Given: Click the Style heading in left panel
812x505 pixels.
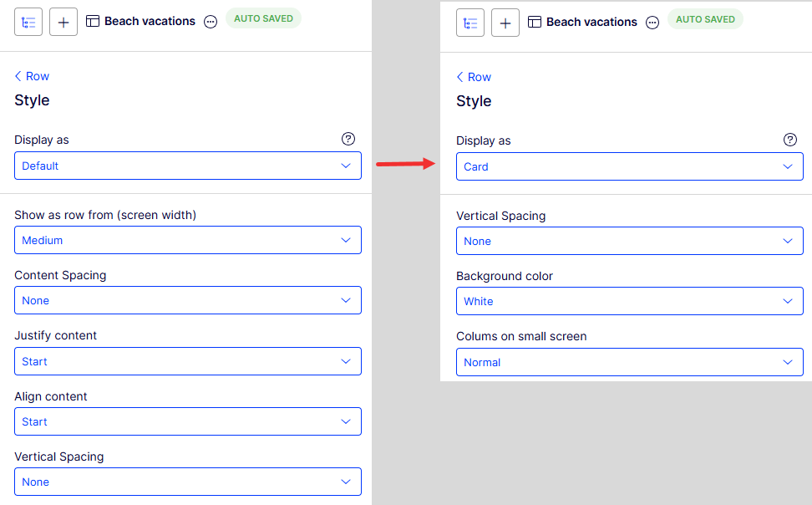Looking at the screenshot, I should click(32, 100).
